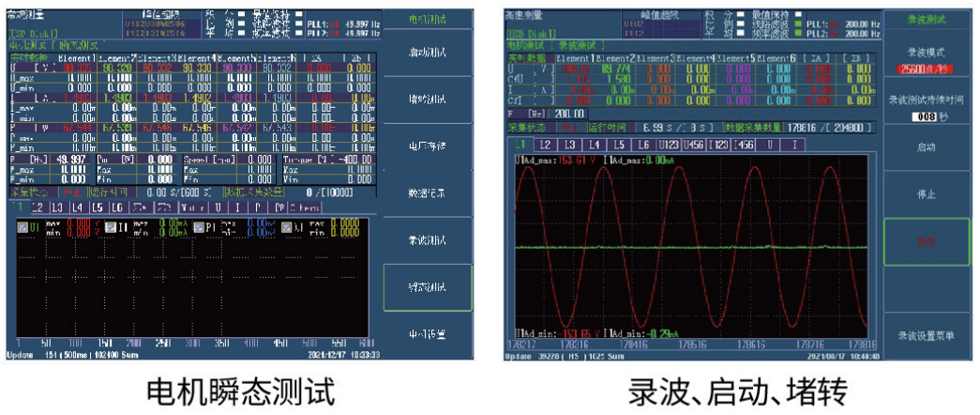Toggle the U1 checkbox in the transient graph legend

pos(23,226)
